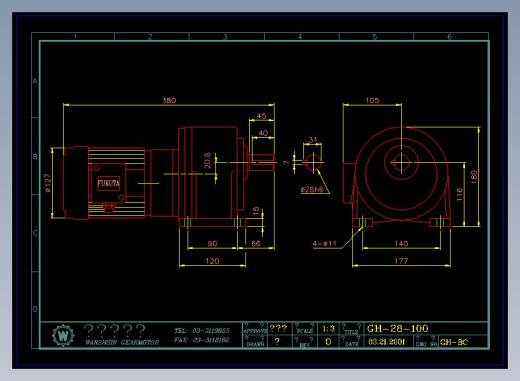The width and height of the screenshot is (520, 381).
Task: Click the FUKUTA motor nameplate
Action: click(x=109, y=183)
